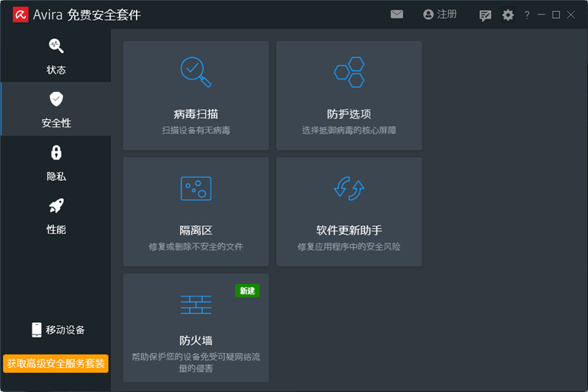
Task: Switch to the 状态 status tab
Action: [56, 56]
